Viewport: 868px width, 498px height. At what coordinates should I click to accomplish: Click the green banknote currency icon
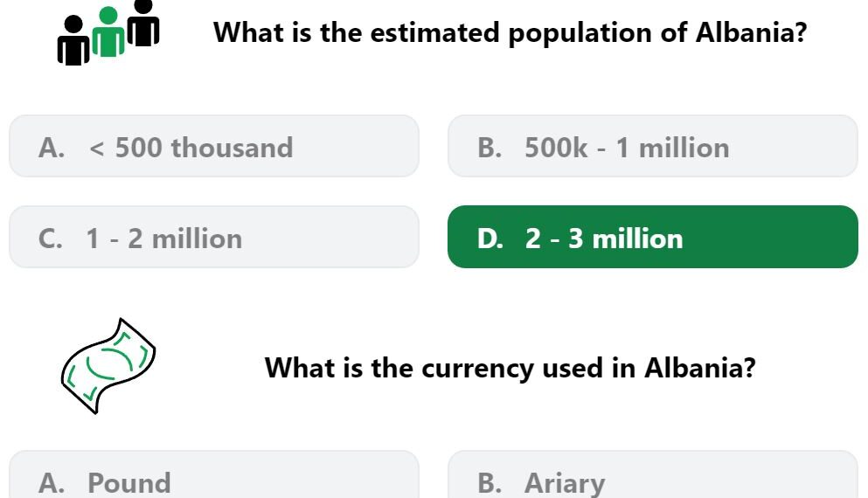click(x=108, y=366)
